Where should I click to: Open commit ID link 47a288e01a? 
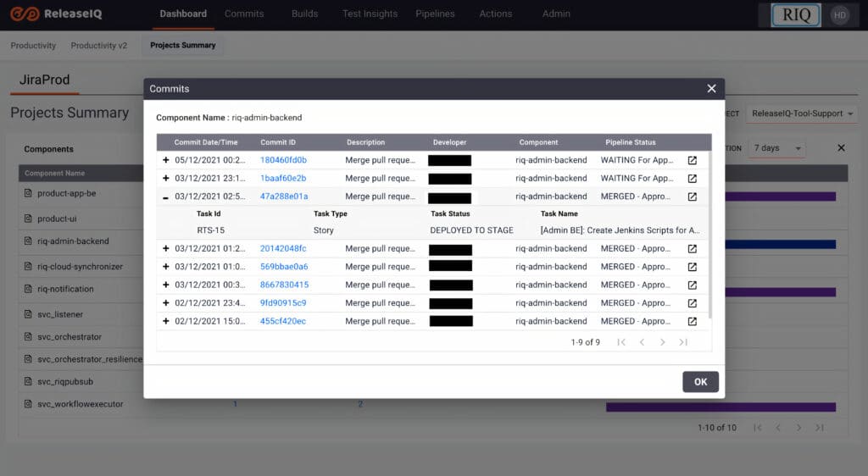[284, 196]
